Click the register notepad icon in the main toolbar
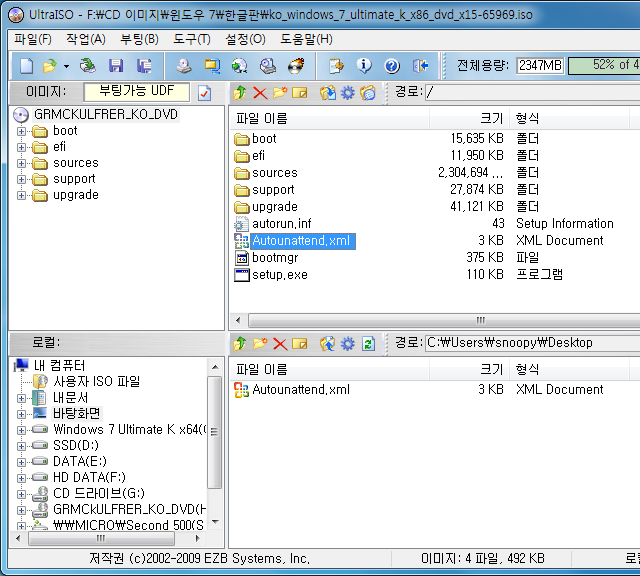640x576 pixels. click(x=336, y=65)
